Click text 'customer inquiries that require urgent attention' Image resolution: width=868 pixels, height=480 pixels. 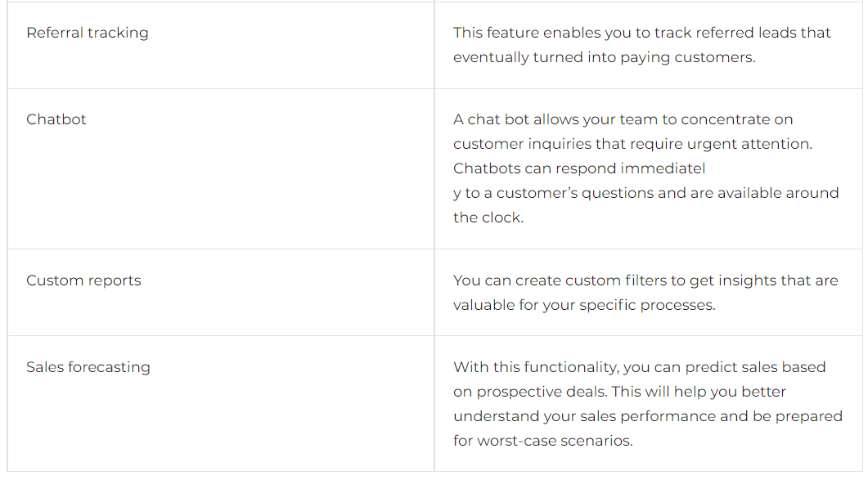tap(632, 144)
